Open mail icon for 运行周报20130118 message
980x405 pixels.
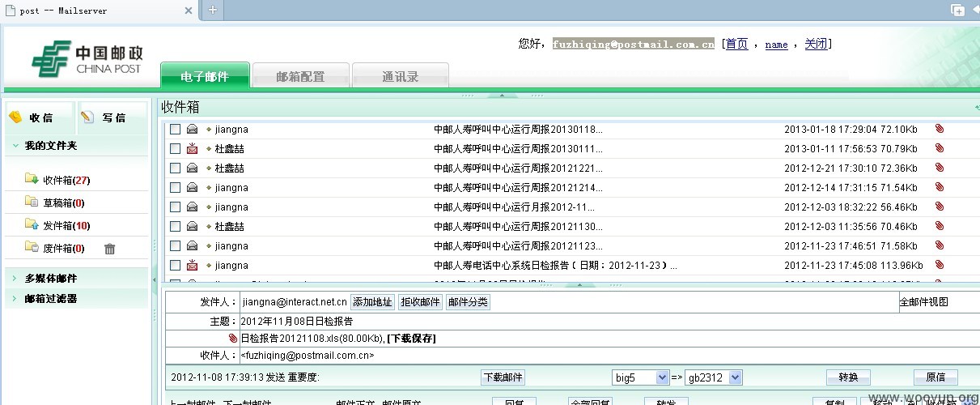tap(192, 129)
